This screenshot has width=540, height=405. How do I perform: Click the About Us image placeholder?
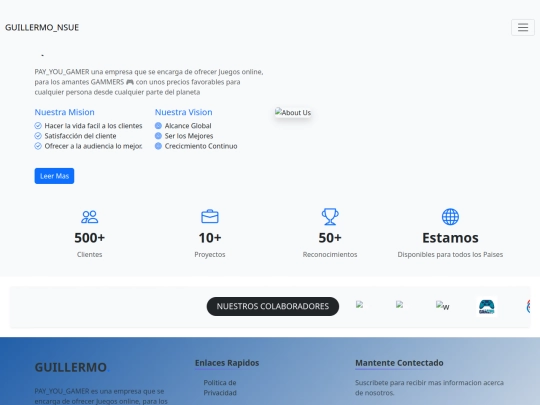pos(293,113)
